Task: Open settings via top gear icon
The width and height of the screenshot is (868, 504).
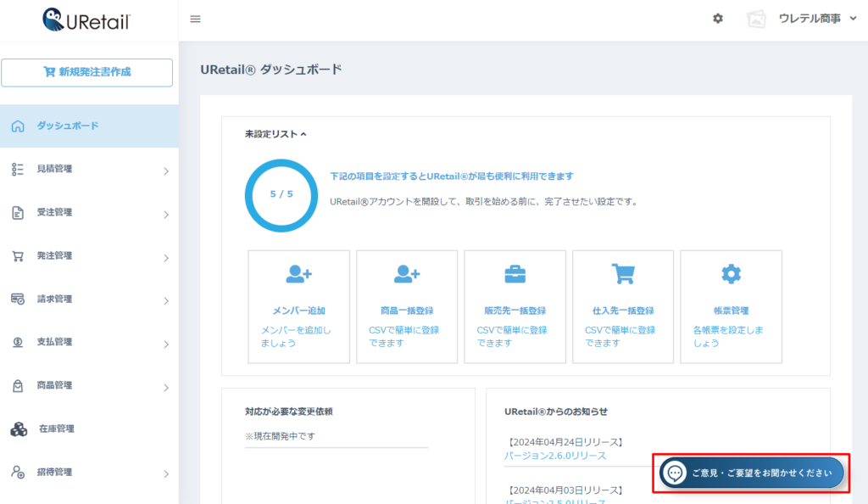Action: (718, 19)
